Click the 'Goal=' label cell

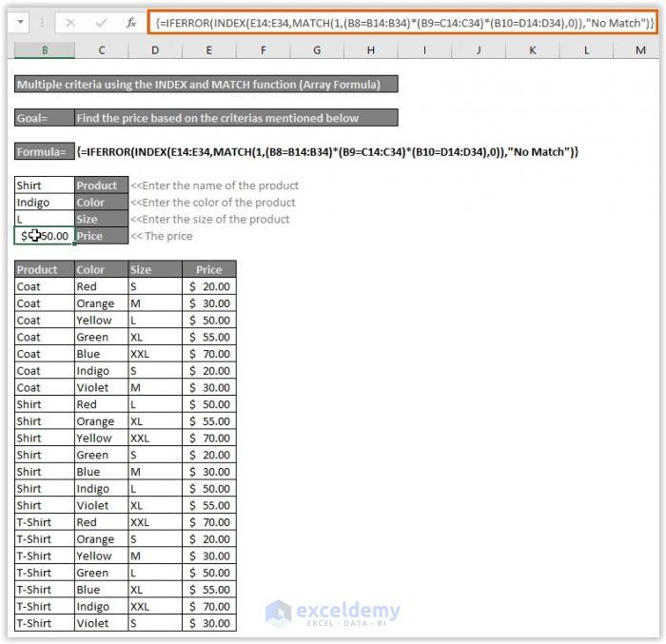(x=45, y=118)
